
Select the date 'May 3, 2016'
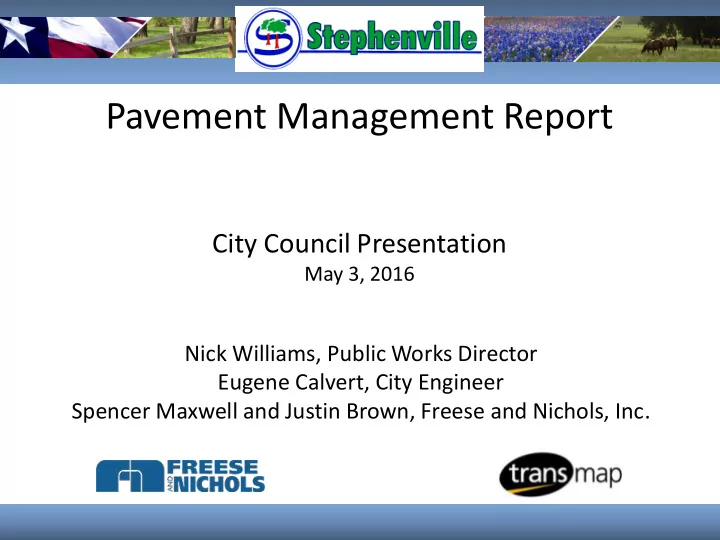pyautogui.click(x=360, y=274)
